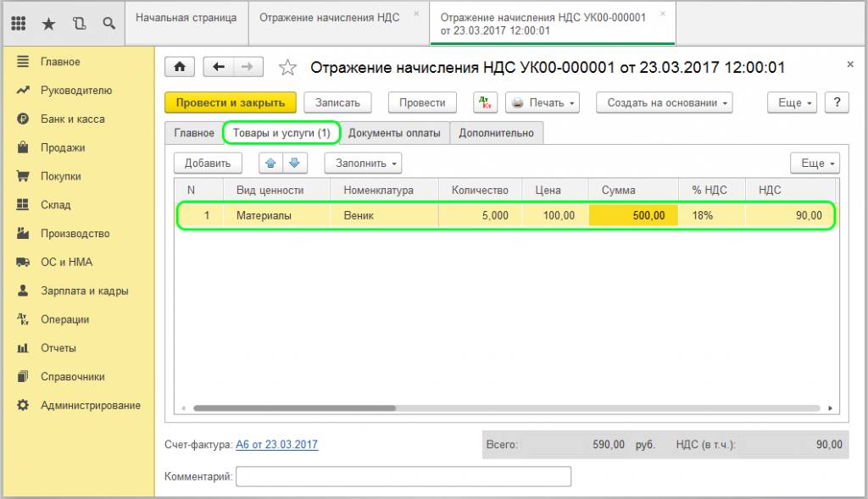Open the favorites star in top bar
The width and height of the screenshot is (868, 499).
pyautogui.click(x=48, y=23)
